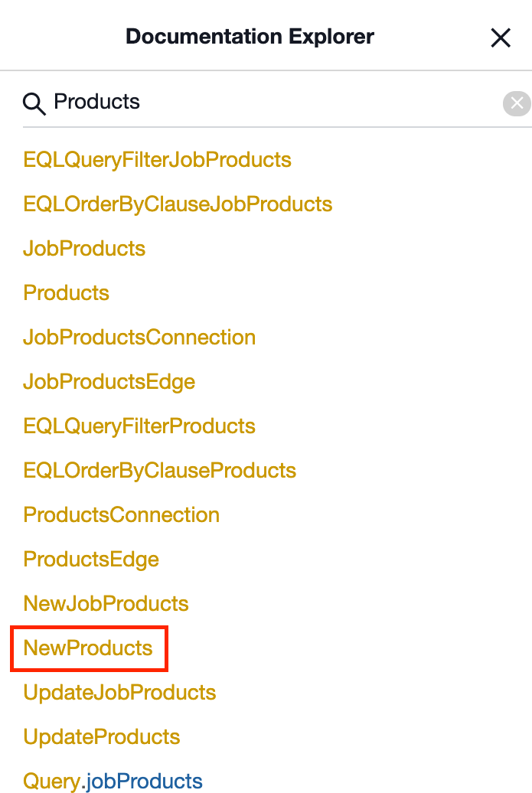Image resolution: width=532 pixels, height=793 pixels.
Task: Open the highlighted NewProducts type
Action: tap(88, 648)
